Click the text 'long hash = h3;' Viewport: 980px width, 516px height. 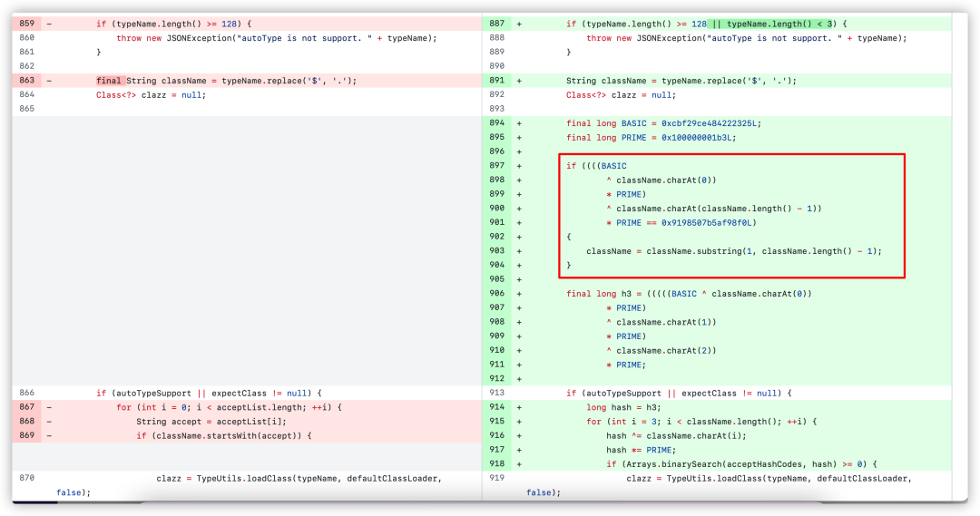coord(623,407)
